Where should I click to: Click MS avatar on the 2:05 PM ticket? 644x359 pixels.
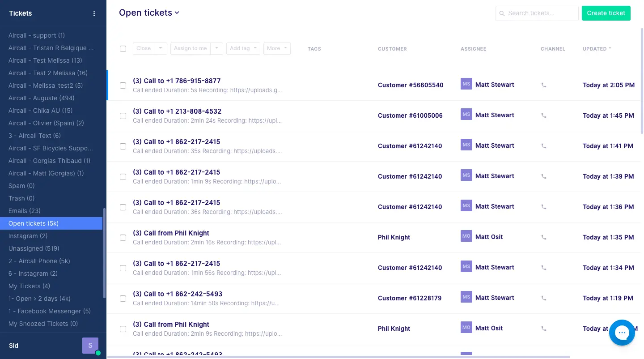point(466,84)
